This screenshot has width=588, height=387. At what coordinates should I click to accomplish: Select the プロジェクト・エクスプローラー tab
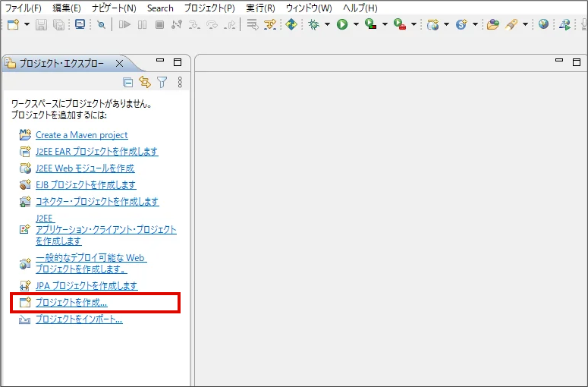coord(61,63)
